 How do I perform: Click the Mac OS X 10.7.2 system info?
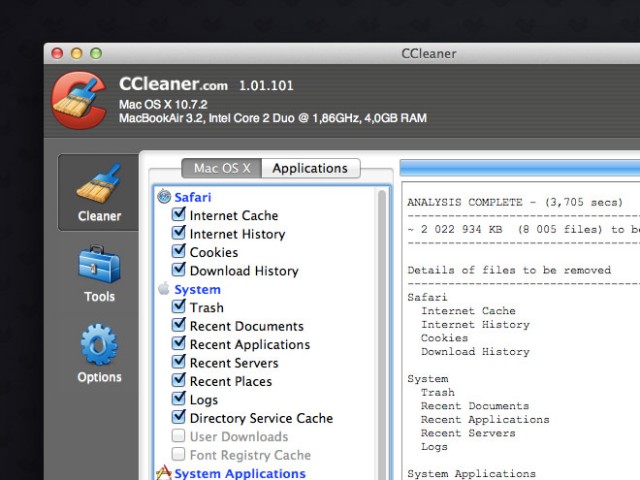(163, 104)
